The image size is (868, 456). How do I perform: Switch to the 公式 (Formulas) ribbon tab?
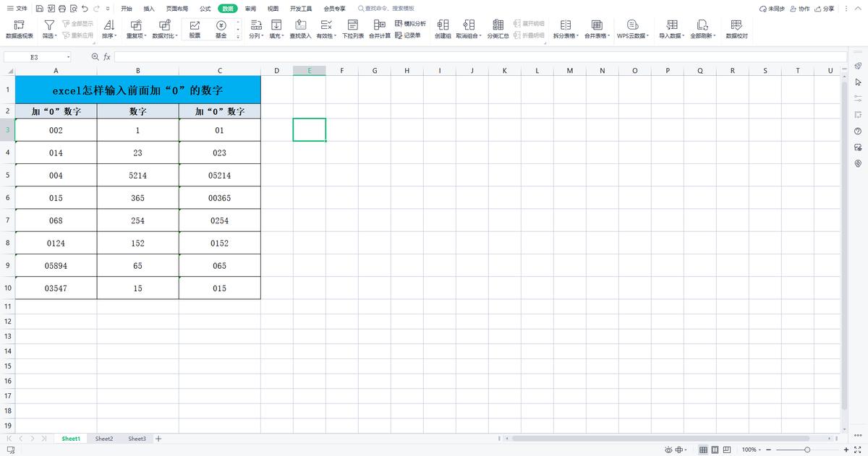205,9
